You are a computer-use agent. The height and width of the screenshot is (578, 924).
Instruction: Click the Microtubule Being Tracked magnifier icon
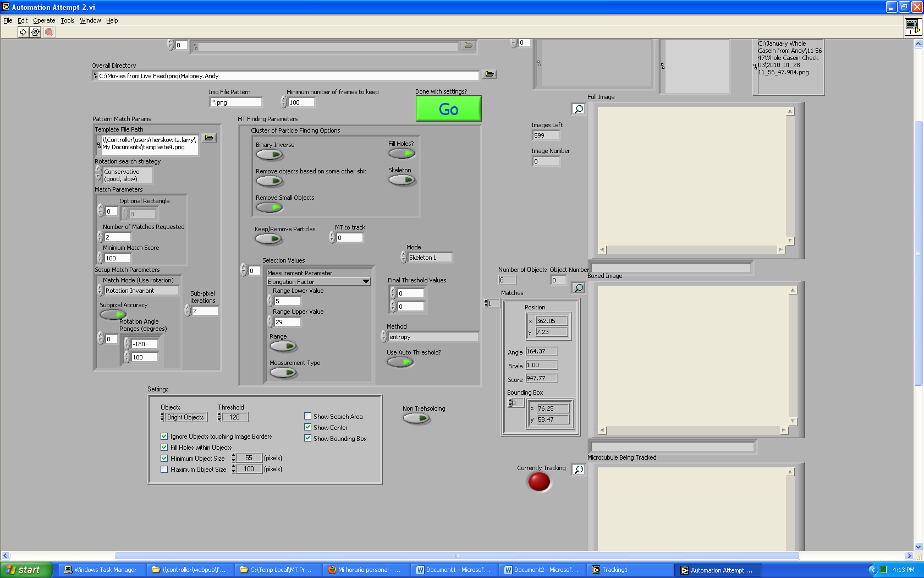tap(578, 470)
